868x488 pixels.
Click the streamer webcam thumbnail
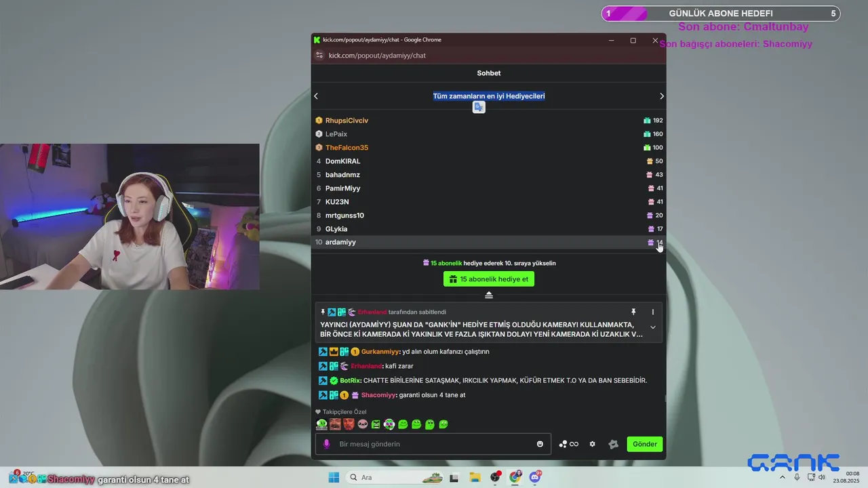coord(130,217)
